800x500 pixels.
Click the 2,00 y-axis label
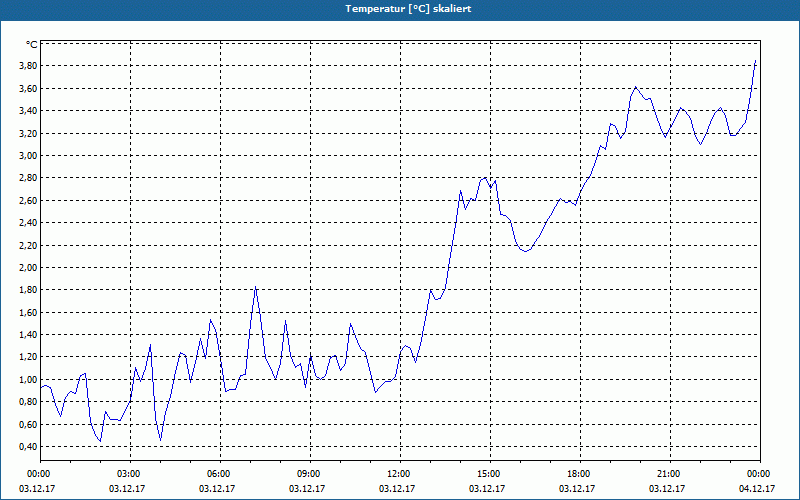pyautogui.click(x=28, y=267)
